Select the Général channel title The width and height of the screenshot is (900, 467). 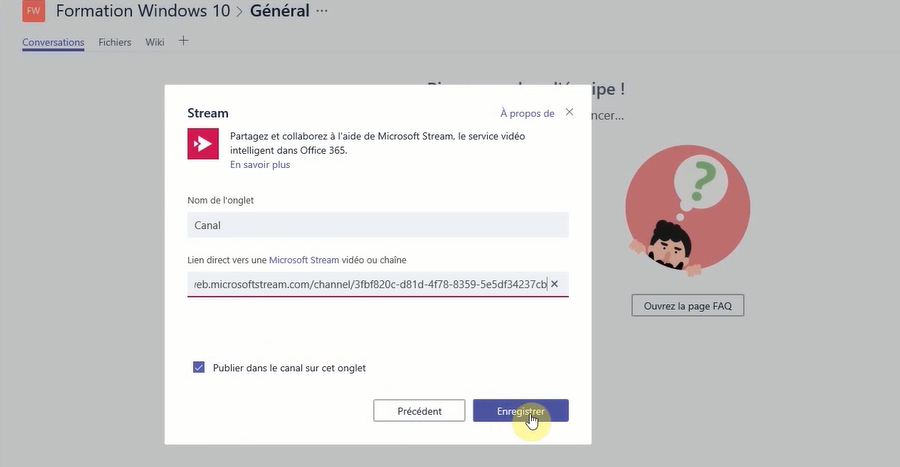click(x=280, y=11)
